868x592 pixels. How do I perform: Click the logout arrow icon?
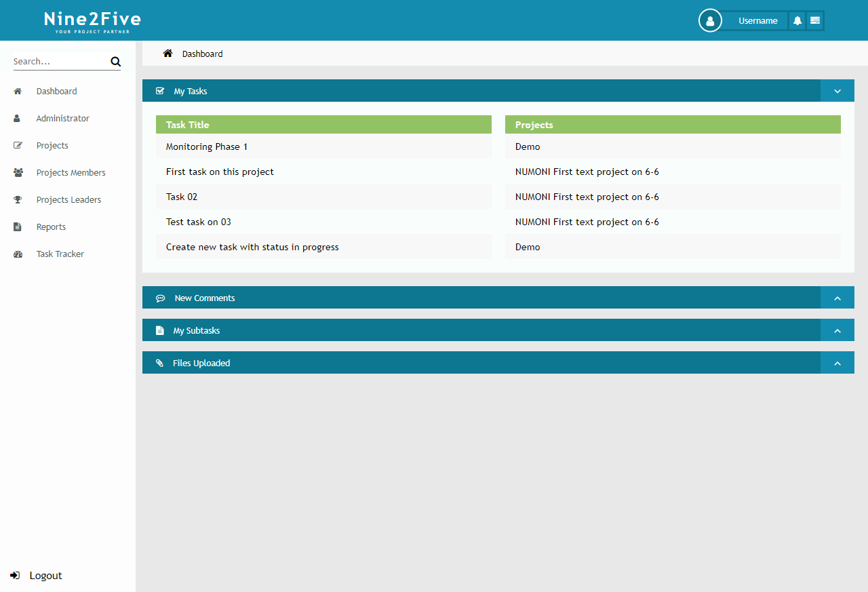15,576
